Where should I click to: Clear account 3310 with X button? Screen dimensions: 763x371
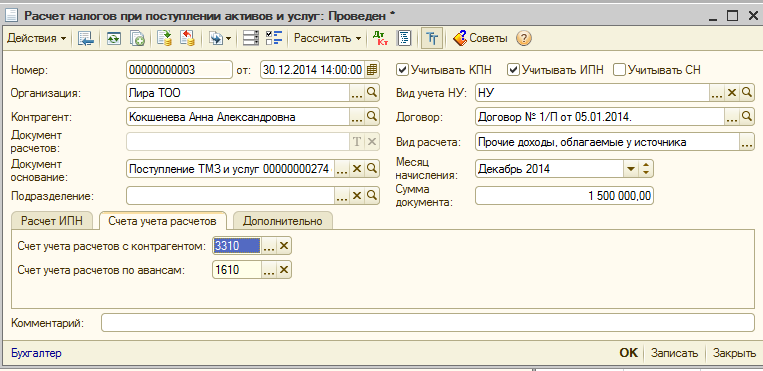click(284, 246)
